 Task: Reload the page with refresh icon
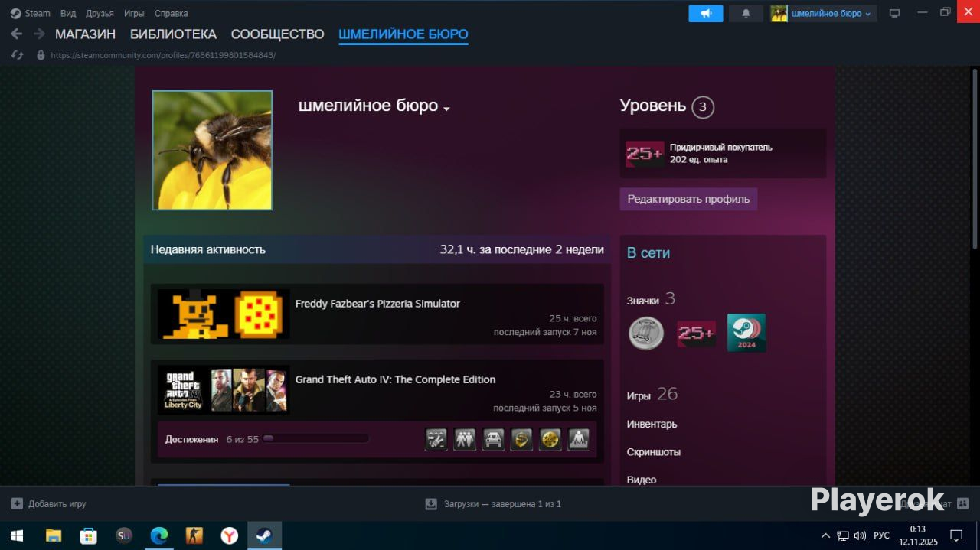point(17,55)
